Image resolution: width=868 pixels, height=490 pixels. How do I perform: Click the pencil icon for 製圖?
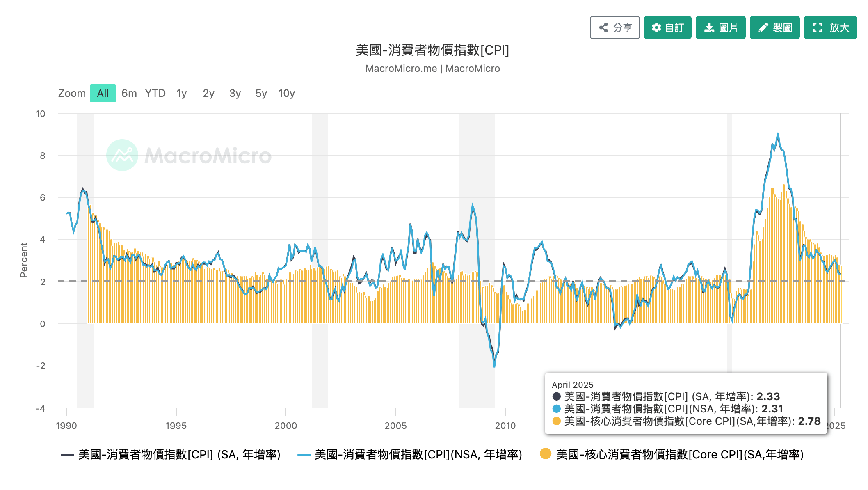[x=763, y=27]
